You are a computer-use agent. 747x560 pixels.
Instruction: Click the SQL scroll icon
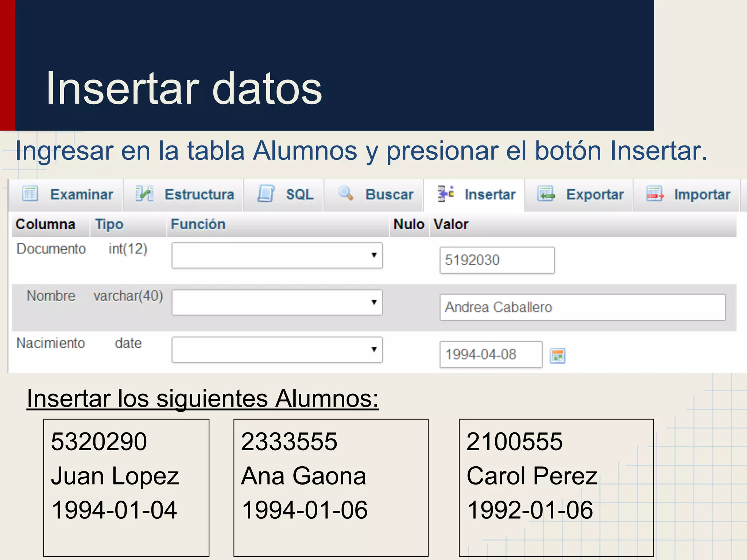click(266, 193)
